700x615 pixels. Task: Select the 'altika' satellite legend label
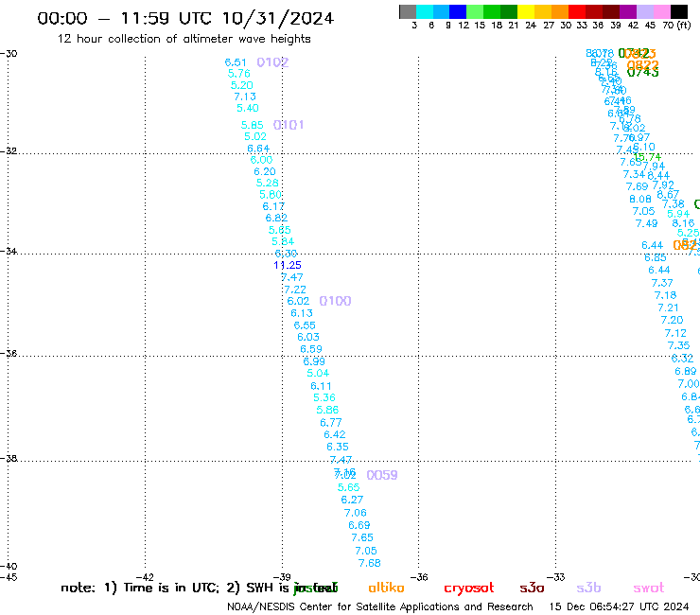click(x=386, y=588)
